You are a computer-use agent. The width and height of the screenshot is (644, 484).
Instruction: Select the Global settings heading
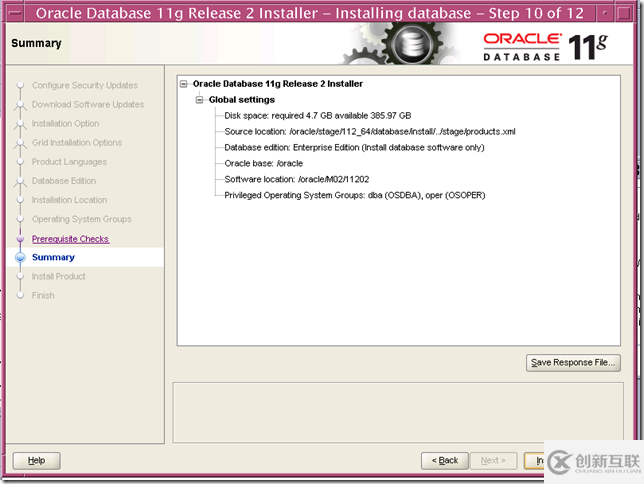(x=242, y=100)
